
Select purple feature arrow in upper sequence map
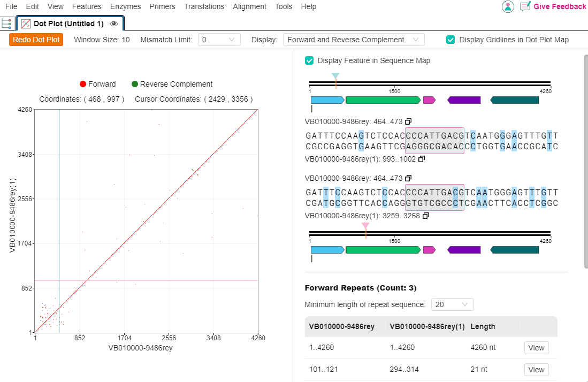point(464,100)
